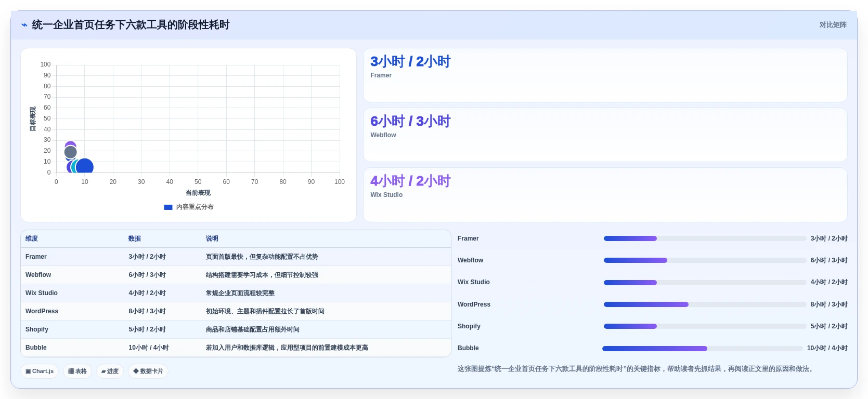Screen dimensions: 868x399
Task: Click the Webflow progress bar
Action: point(705,260)
